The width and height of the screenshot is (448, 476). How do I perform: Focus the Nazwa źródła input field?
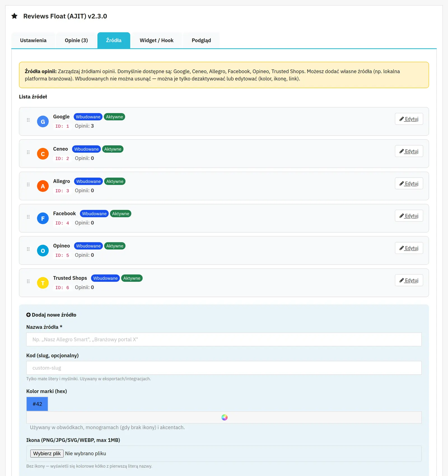click(224, 339)
